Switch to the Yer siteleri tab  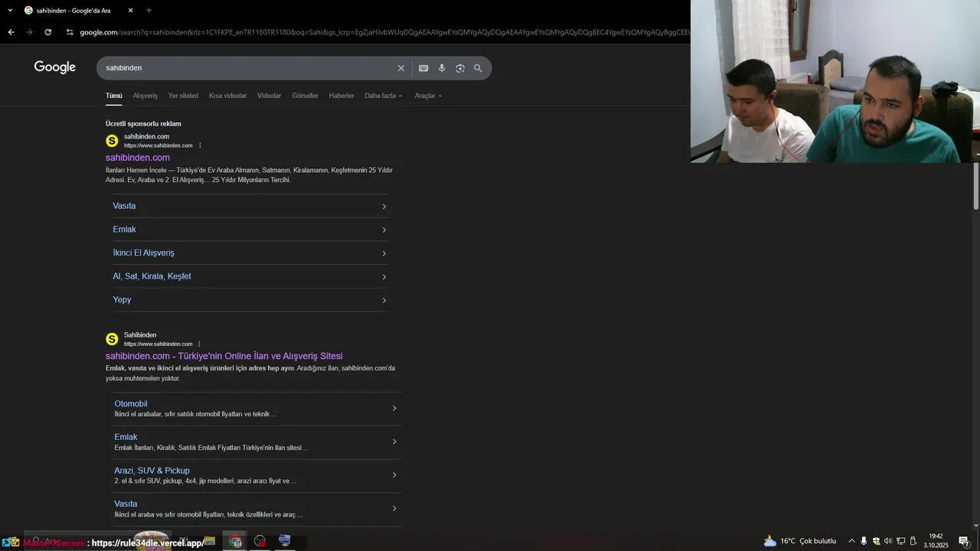point(183,96)
